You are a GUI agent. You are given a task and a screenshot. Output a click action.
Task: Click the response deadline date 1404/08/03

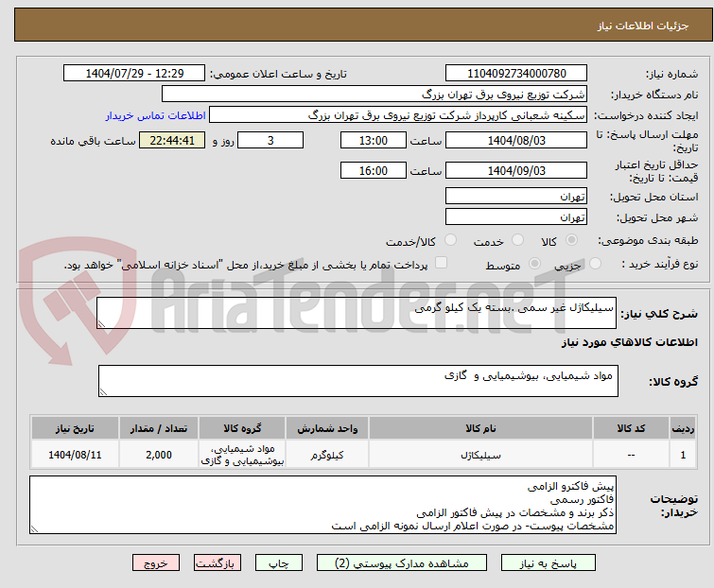[x=516, y=140]
